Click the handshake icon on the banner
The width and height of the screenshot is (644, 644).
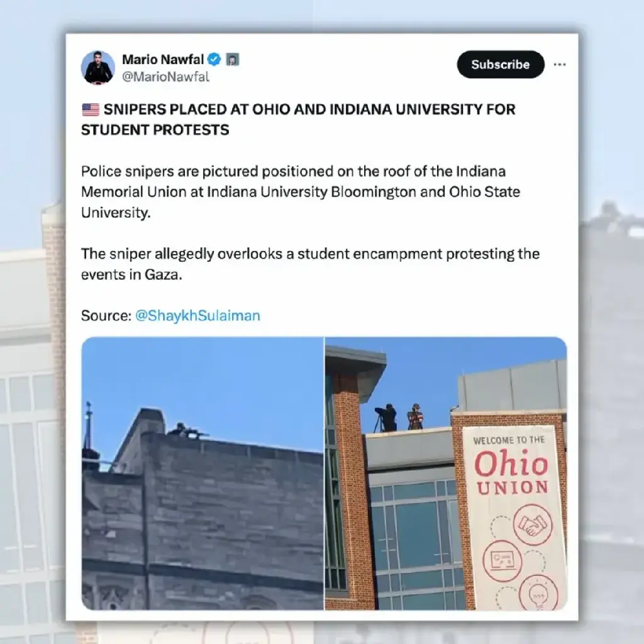[x=533, y=525]
